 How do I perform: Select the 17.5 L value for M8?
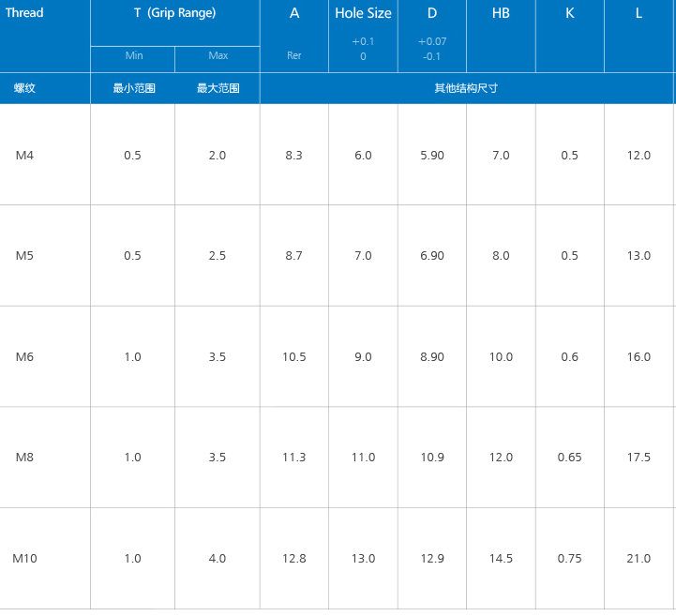(638, 458)
